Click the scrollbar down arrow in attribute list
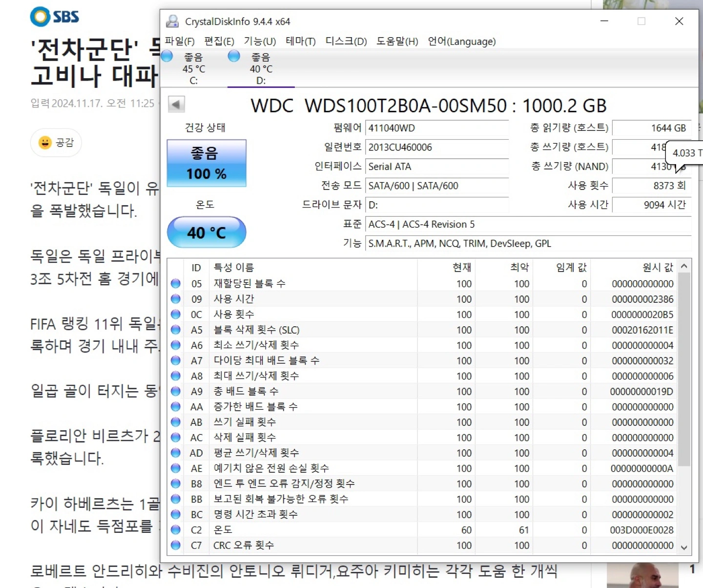703x588 pixels. pos(684,547)
